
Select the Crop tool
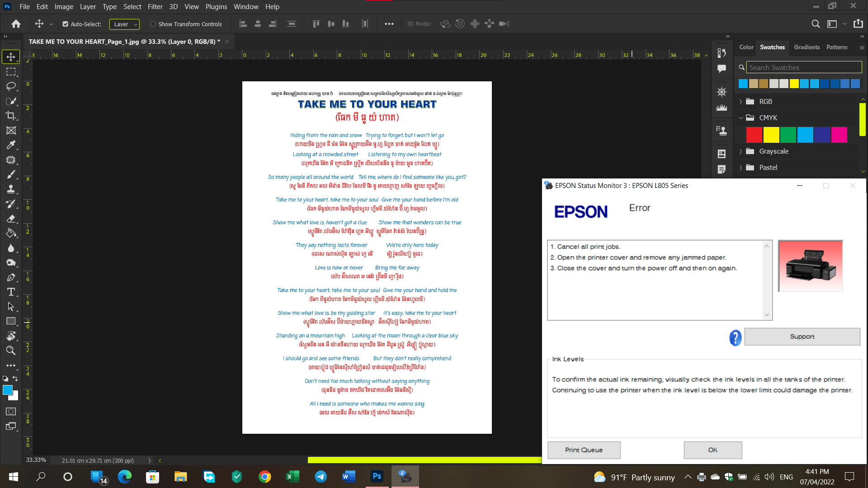[x=11, y=116]
